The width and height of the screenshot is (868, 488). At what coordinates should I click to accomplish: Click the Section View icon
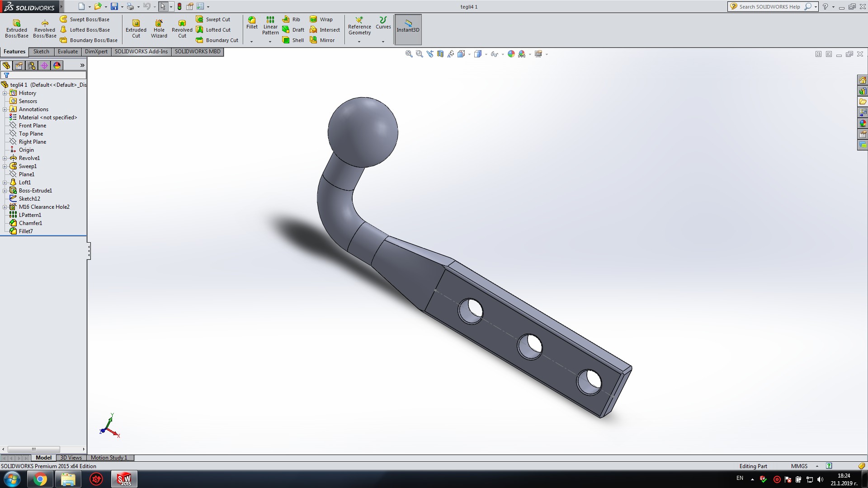(x=440, y=54)
